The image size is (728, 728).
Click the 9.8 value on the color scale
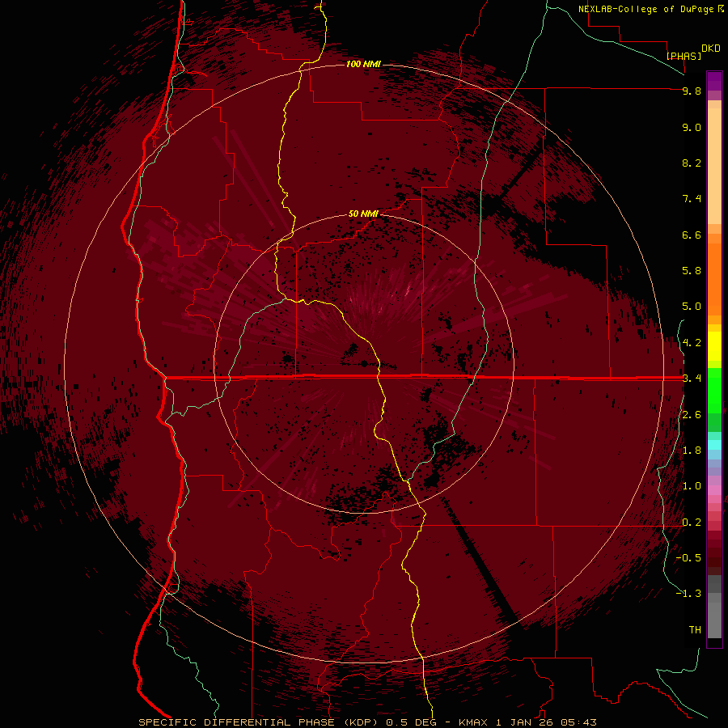tap(692, 91)
